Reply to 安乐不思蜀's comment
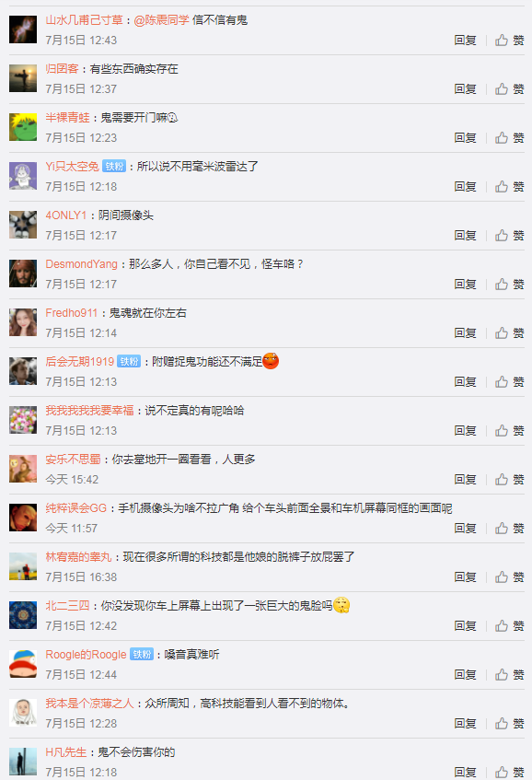 466,479
